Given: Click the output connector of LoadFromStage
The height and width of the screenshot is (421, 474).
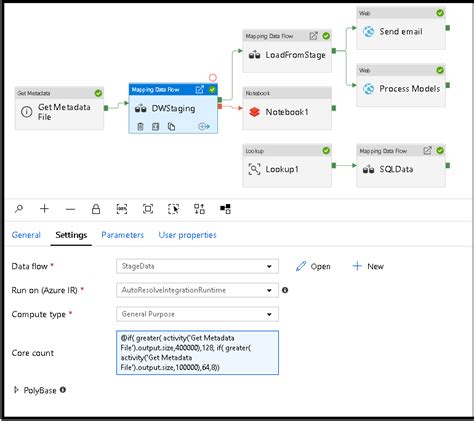Looking at the screenshot, I should 334,51.
